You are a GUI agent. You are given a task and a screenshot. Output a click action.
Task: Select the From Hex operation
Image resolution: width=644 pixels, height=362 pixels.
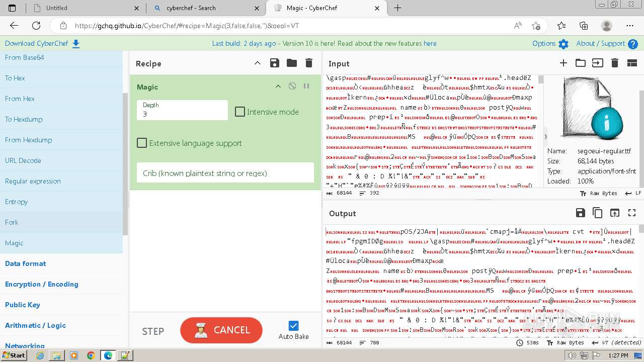pos(61,99)
